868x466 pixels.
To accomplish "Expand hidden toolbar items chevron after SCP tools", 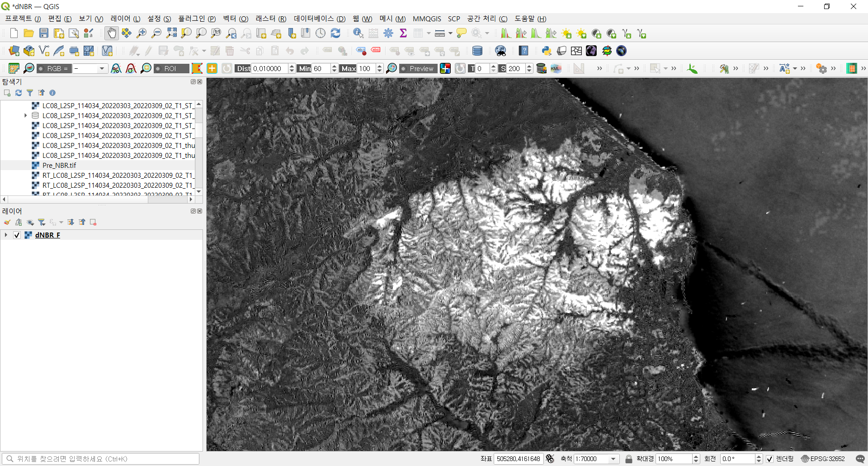I will click(599, 68).
